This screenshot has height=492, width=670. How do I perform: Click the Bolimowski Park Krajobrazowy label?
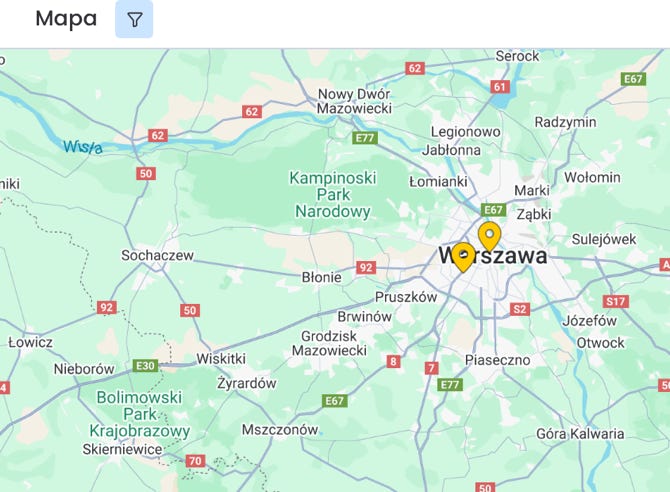pos(139,414)
